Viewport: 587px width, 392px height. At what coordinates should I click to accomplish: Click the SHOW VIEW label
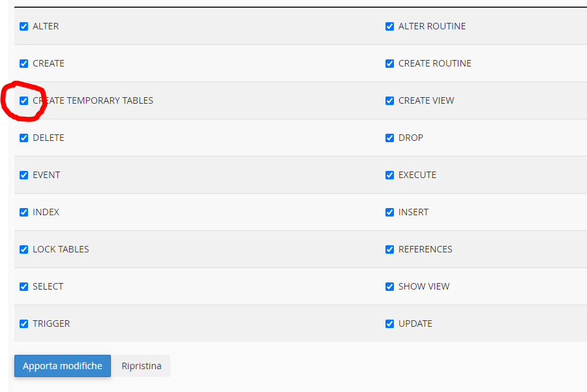click(424, 286)
